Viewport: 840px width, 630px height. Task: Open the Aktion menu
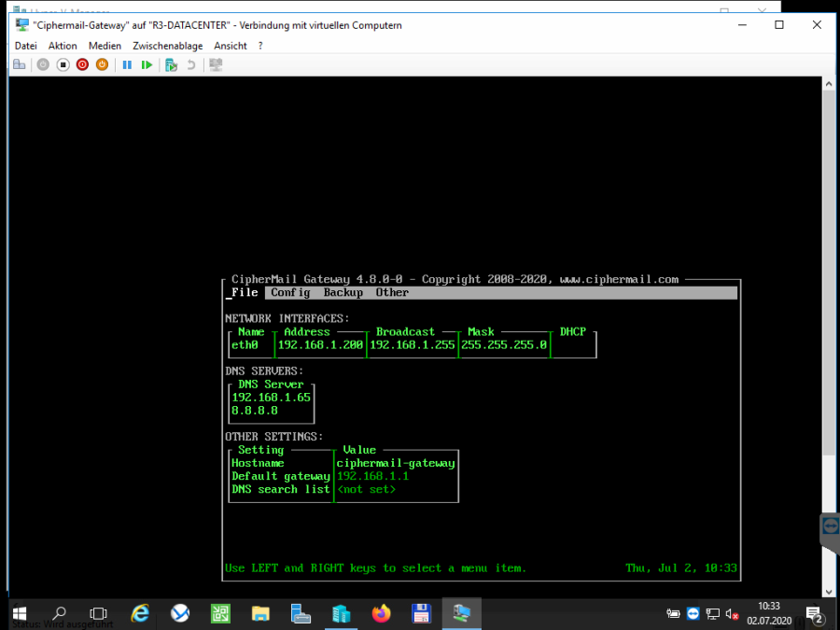pyautogui.click(x=63, y=46)
